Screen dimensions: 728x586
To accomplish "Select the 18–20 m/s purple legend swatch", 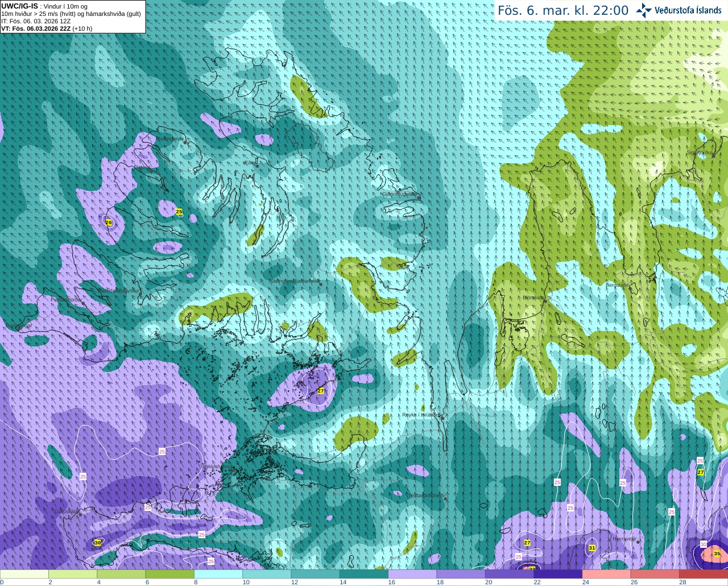I will pyautogui.click(x=461, y=574).
